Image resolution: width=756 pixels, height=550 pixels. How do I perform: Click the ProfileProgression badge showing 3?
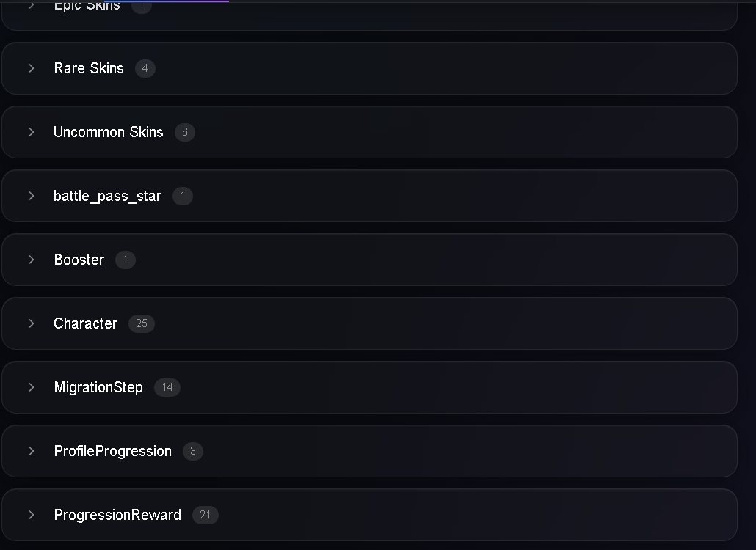click(x=193, y=451)
